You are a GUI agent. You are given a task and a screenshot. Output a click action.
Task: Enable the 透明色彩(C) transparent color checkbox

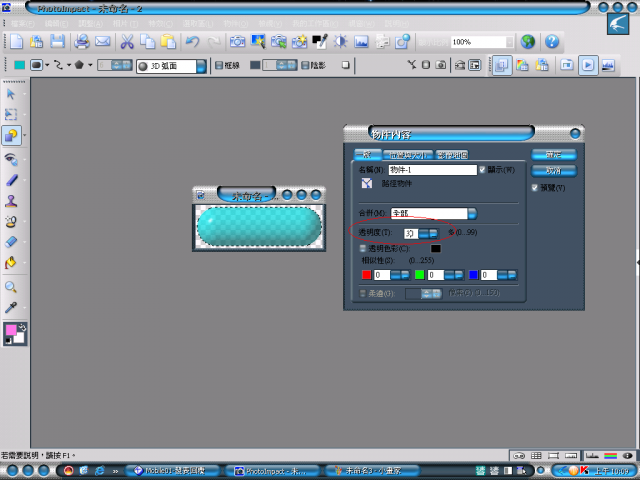coord(362,248)
